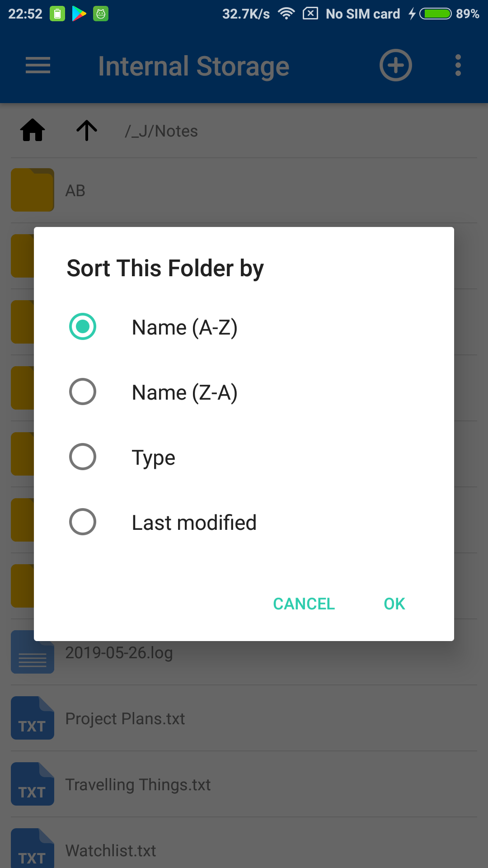Click the folder icon next to AB
This screenshot has height=868, width=488.
click(x=32, y=190)
